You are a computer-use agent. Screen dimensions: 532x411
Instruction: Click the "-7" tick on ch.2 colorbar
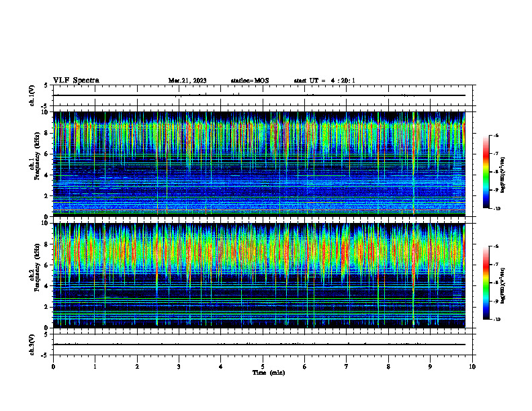pyautogui.click(x=496, y=265)
